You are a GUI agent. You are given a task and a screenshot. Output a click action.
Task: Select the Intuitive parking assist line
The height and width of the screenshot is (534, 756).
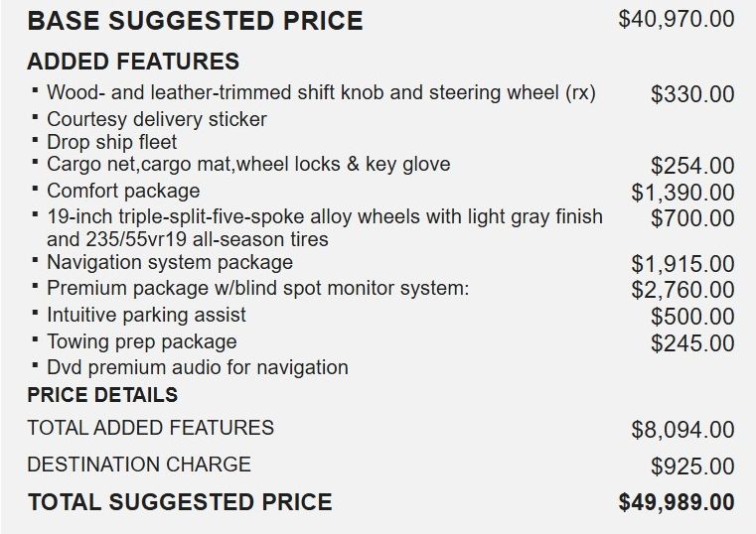[146, 315]
